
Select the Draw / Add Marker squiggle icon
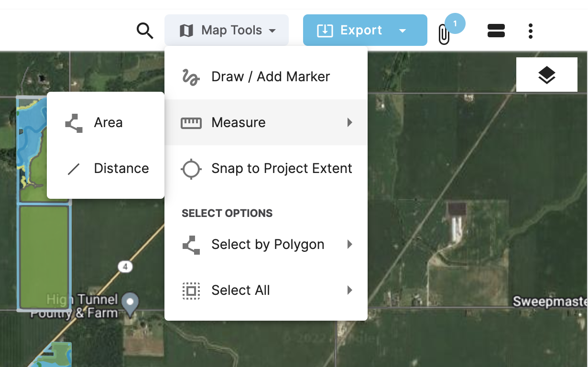[x=191, y=76]
